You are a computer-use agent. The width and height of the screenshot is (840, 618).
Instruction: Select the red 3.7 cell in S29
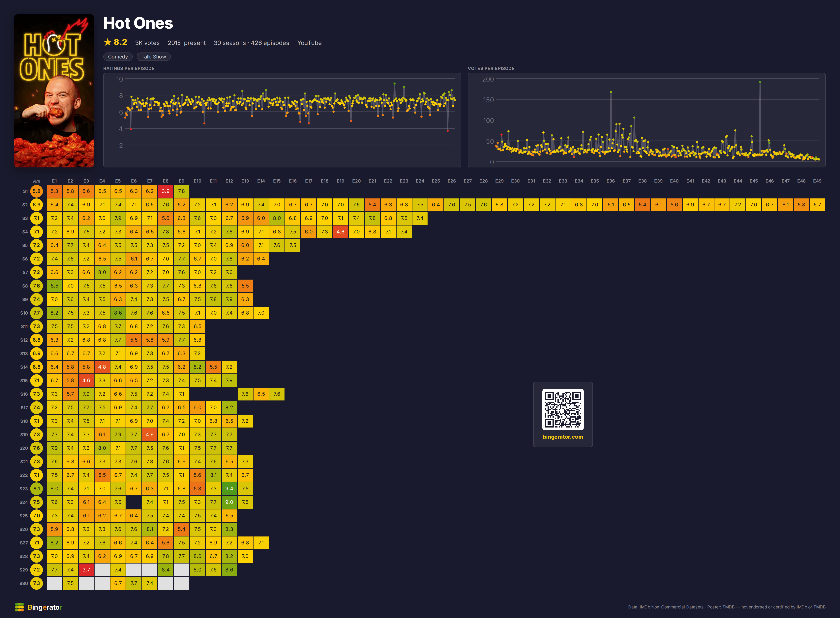click(x=86, y=570)
